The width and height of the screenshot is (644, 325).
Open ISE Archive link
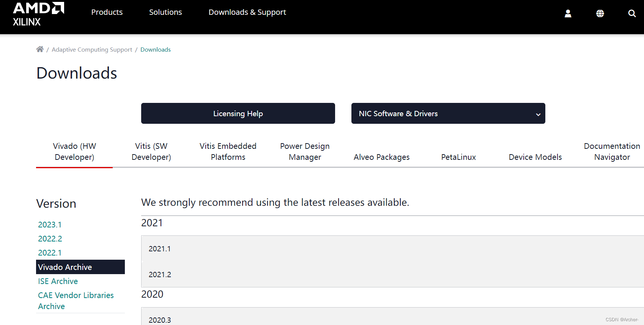point(58,281)
